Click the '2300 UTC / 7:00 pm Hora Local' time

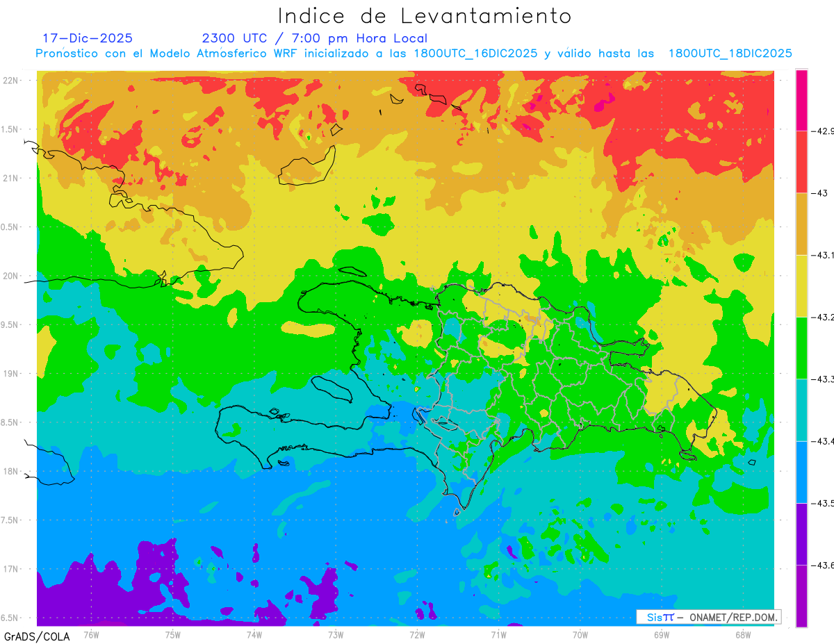tap(314, 38)
